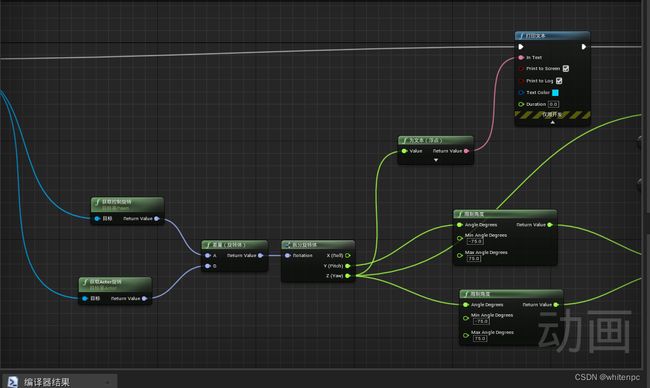Click the compiler results tab icon

[12, 382]
